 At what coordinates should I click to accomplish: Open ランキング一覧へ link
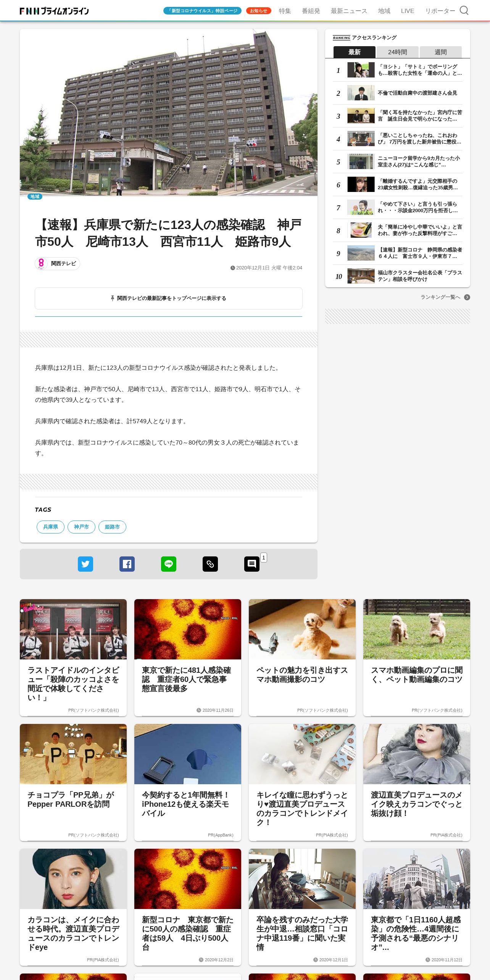[440, 297]
